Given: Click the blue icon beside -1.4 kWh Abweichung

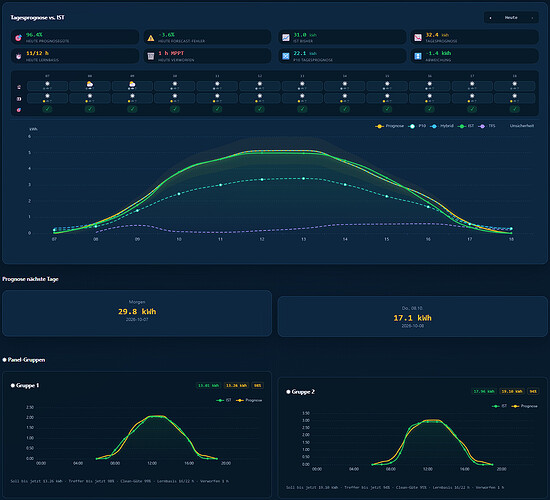Looking at the screenshot, I should (x=418, y=56).
